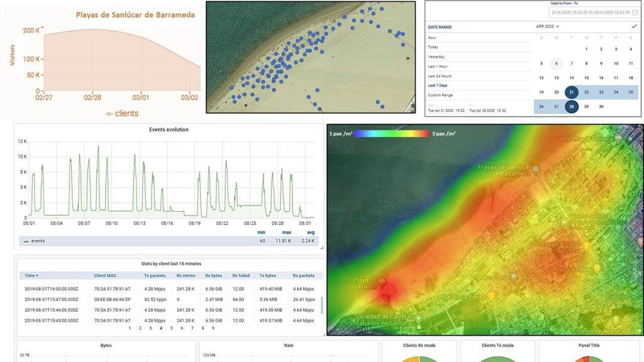Pick April 30 in the calendar
Image resolution: width=644 pixels, height=362 pixels.
[x=601, y=107]
